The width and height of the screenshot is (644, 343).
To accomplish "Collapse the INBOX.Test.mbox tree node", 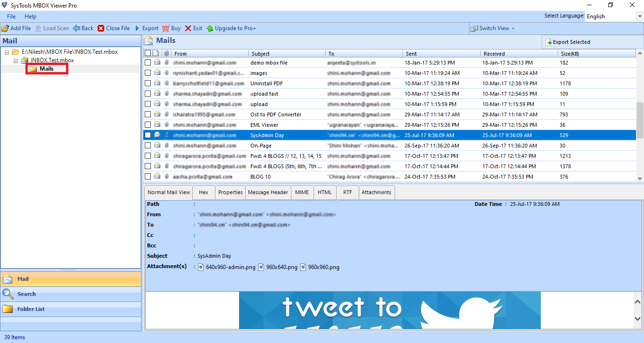I will pos(16,60).
